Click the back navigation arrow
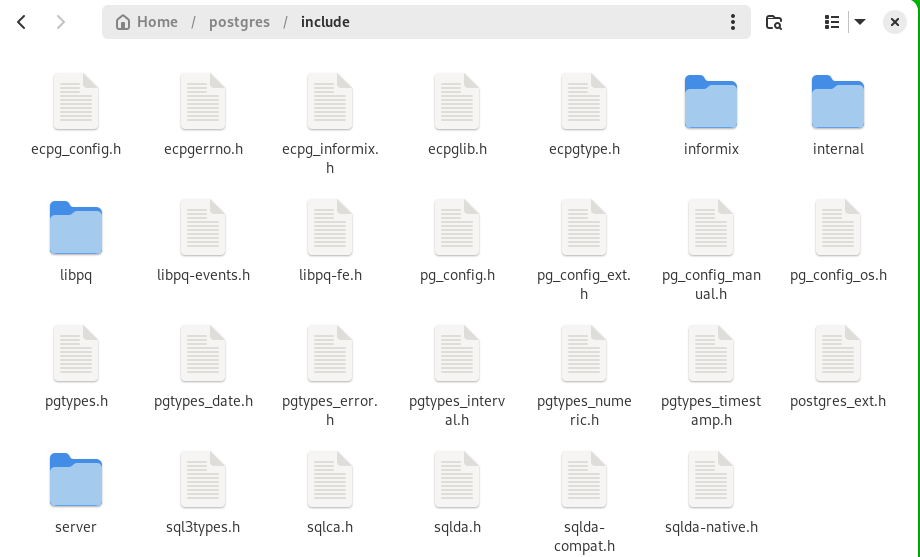 pos(22,22)
